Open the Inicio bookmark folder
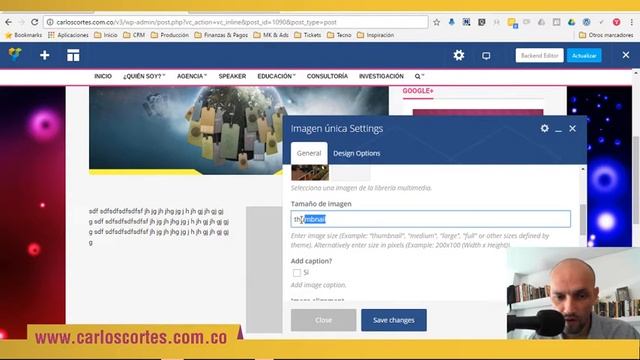This screenshot has width=640, height=360. coord(106,35)
